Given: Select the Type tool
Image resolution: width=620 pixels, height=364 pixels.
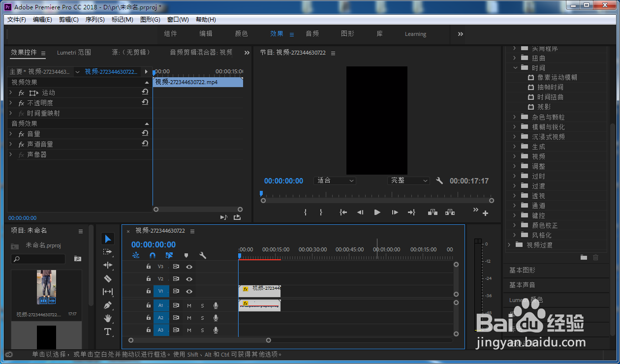Looking at the screenshot, I should pos(108,332).
